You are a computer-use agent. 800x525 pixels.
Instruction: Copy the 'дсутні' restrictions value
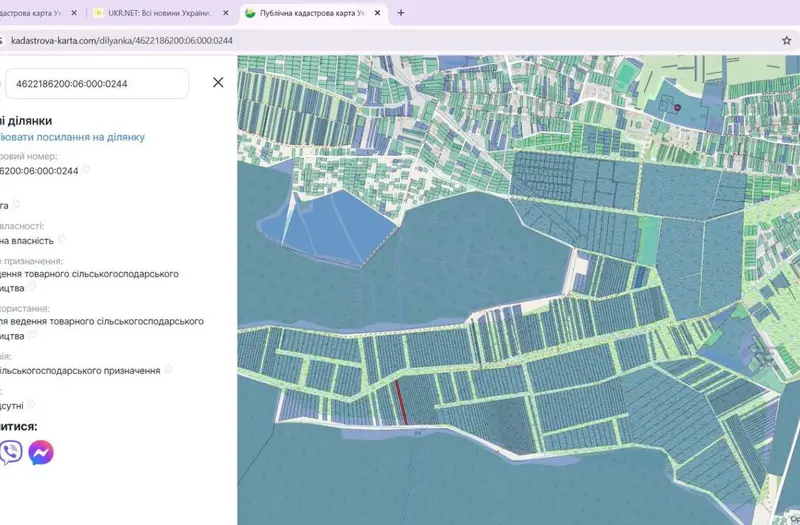[31, 405]
